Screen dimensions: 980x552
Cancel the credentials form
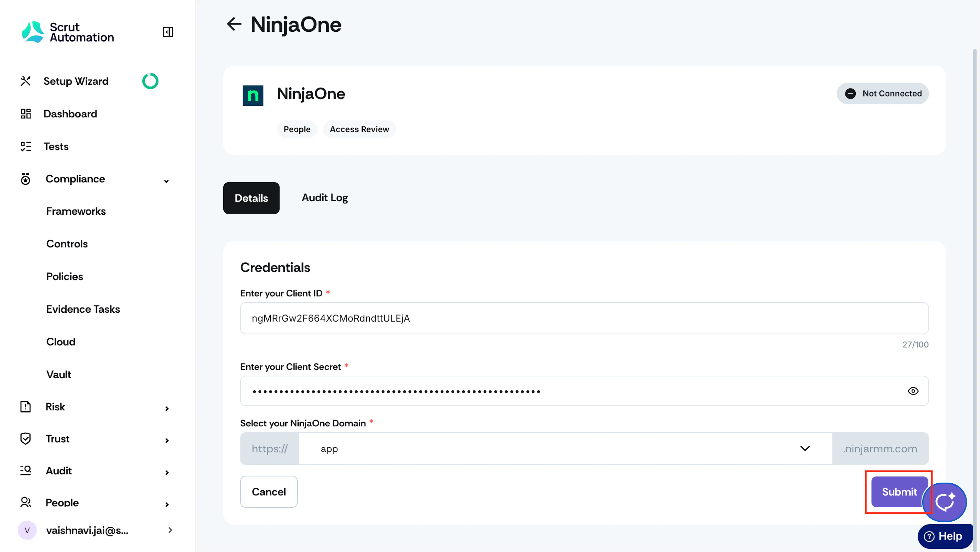(x=268, y=492)
